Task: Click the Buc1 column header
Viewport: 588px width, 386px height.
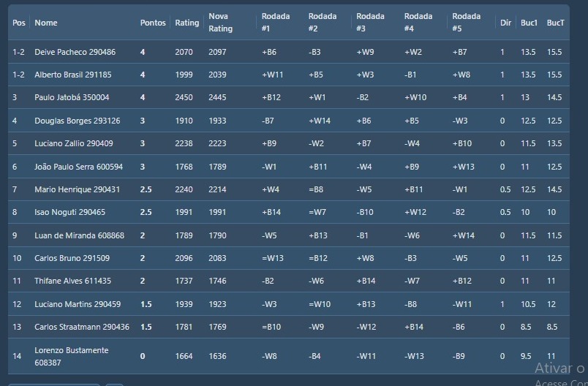Action: (x=529, y=23)
